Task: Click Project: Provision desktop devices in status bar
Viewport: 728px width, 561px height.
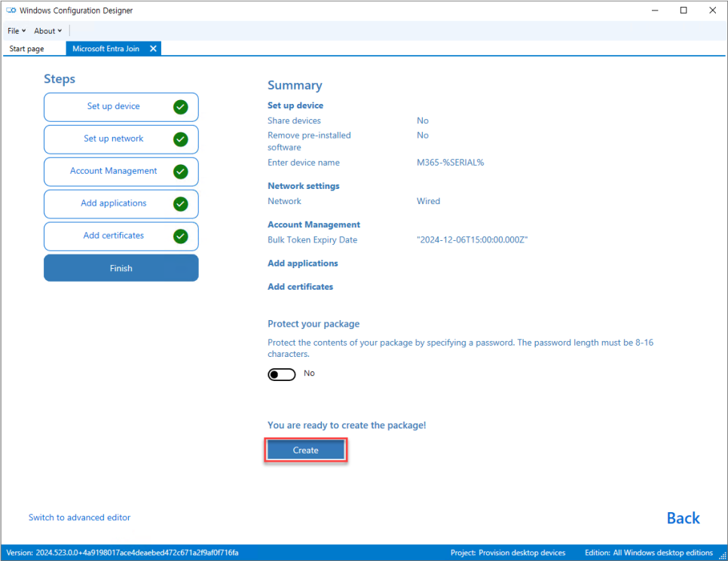Action: (508, 553)
